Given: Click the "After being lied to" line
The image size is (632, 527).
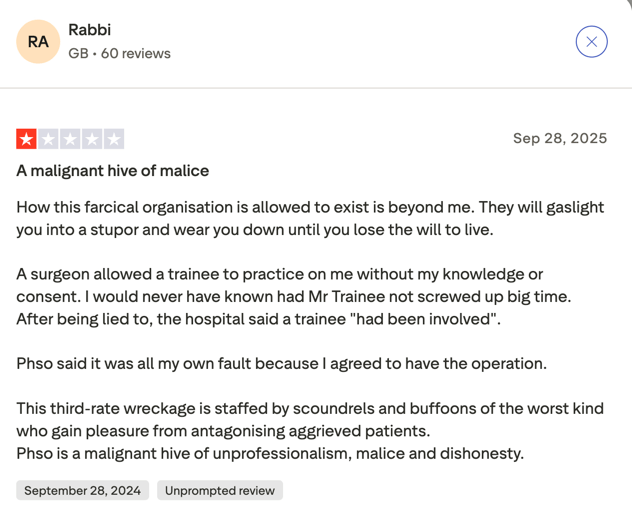Looking at the screenshot, I should (258, 319).
